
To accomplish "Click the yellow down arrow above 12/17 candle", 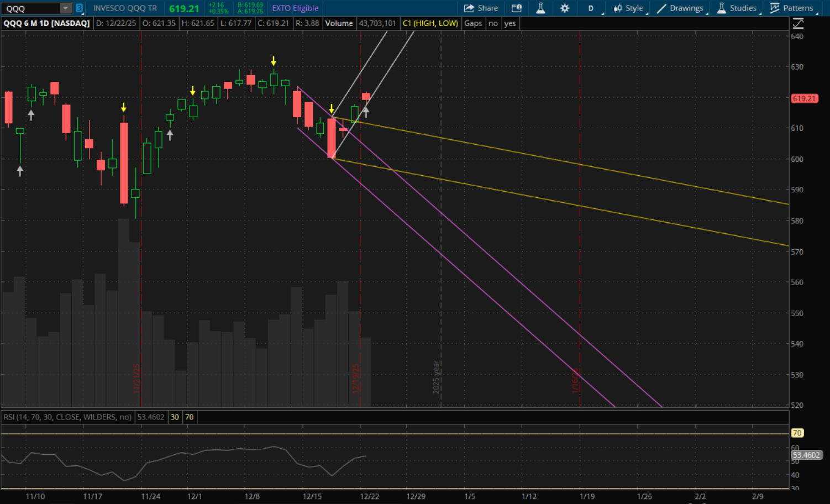I will (332, 109).
